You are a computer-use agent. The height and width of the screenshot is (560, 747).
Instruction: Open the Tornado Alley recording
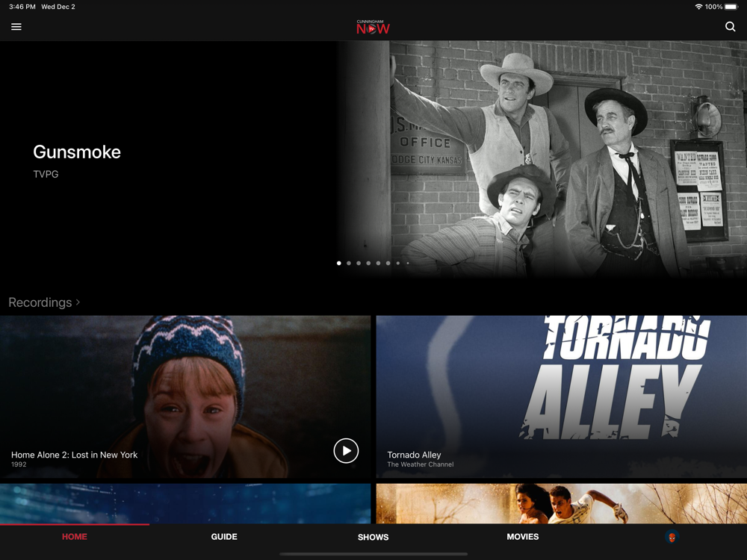[561, 396]
